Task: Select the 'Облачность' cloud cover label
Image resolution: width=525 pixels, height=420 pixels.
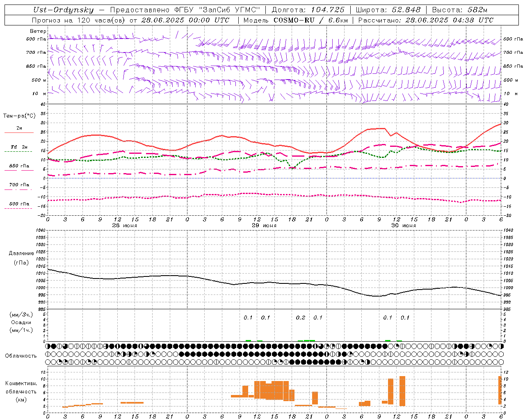Action: tap(21, 356)
